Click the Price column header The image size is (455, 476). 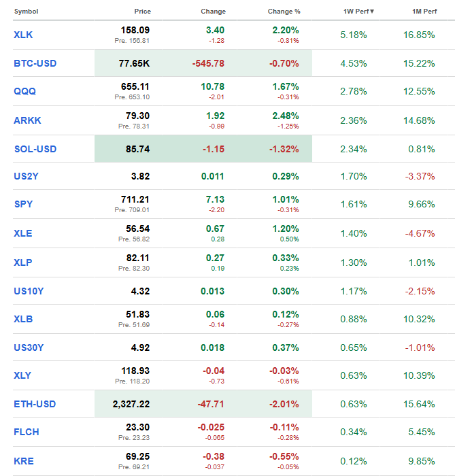pos(143,12)
